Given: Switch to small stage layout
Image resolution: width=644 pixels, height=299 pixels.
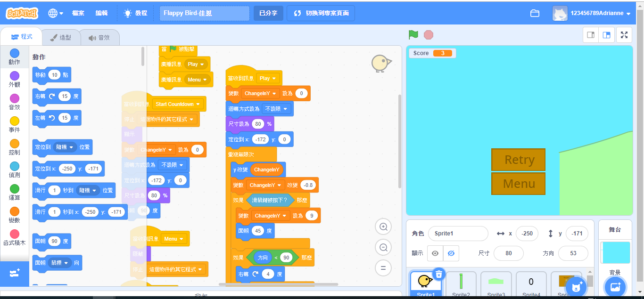Looking at the screenshot, I should click(590, 35).
